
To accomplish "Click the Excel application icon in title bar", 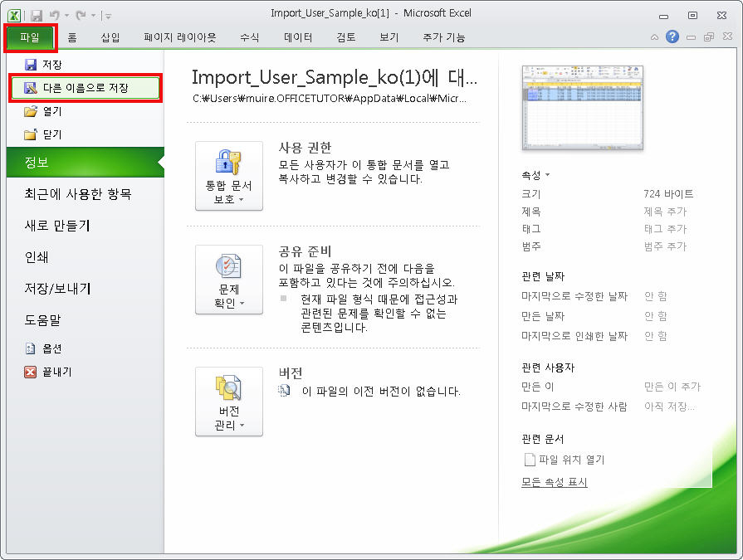I will coord(14,16).
